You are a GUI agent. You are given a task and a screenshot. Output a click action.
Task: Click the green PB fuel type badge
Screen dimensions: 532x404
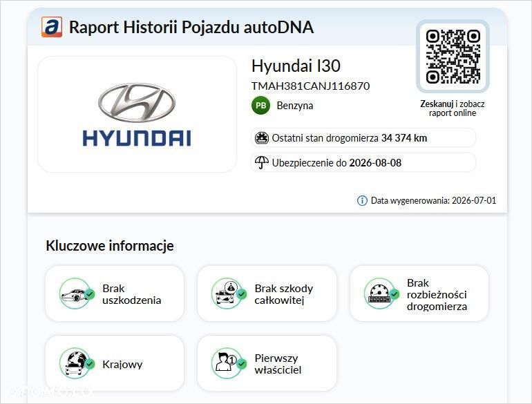tap(260, 106)
